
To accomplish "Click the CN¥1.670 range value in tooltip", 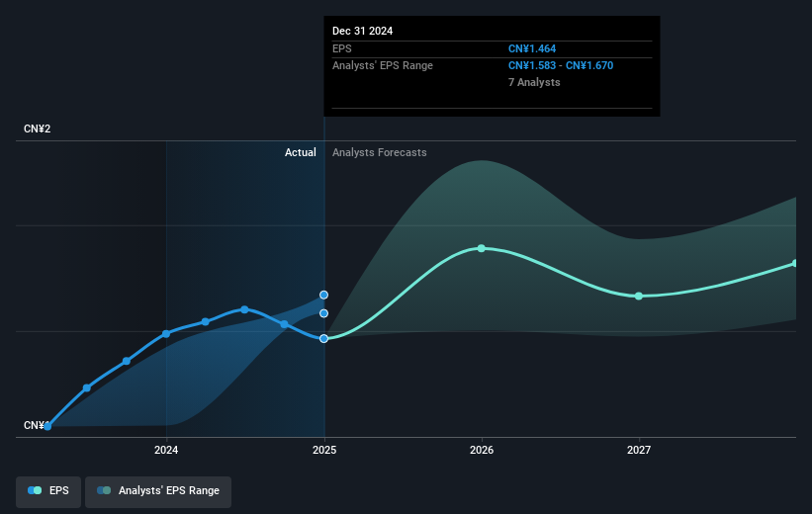I will [x=589, y=66].
